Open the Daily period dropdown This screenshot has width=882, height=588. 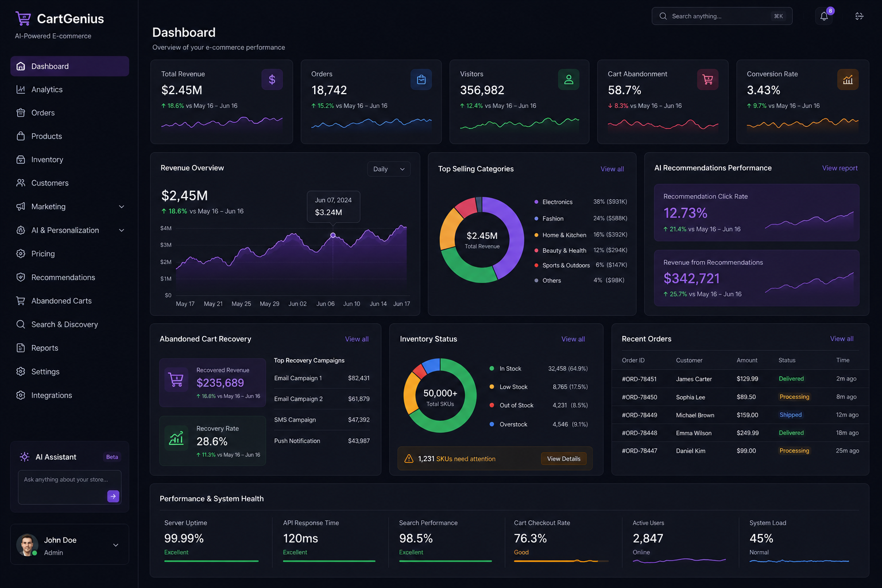coord(389,169)
